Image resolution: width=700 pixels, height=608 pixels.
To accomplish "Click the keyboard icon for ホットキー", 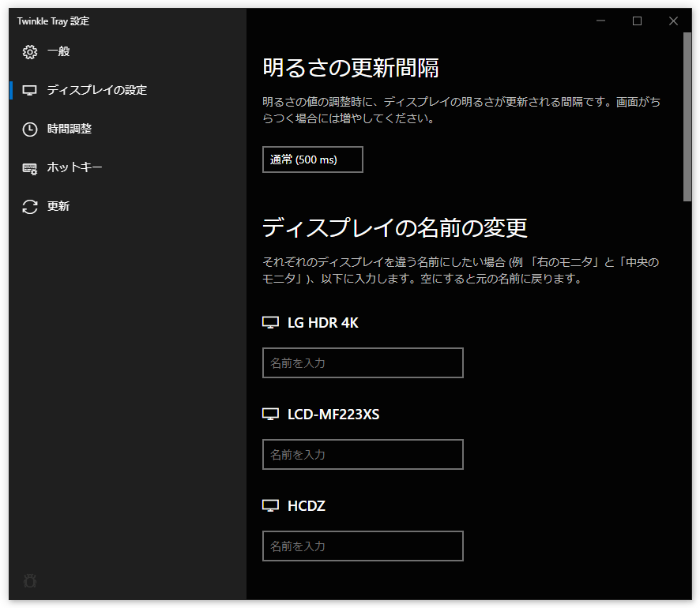I will (30, 168).
